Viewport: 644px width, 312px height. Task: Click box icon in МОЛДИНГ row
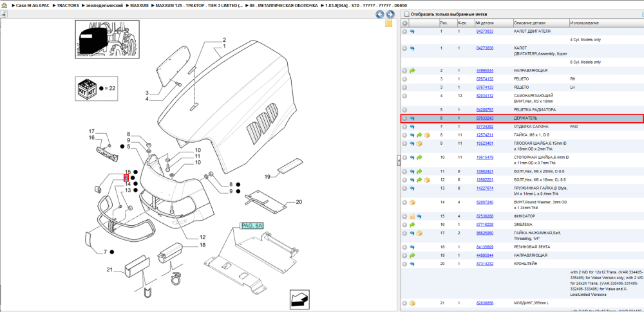coord(412,303)
